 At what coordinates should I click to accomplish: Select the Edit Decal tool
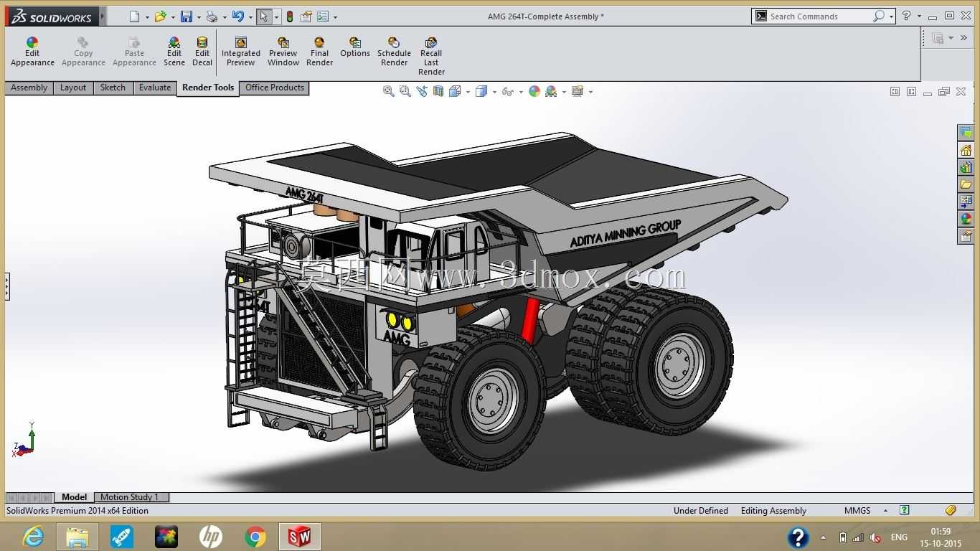[x=202, y=52]
